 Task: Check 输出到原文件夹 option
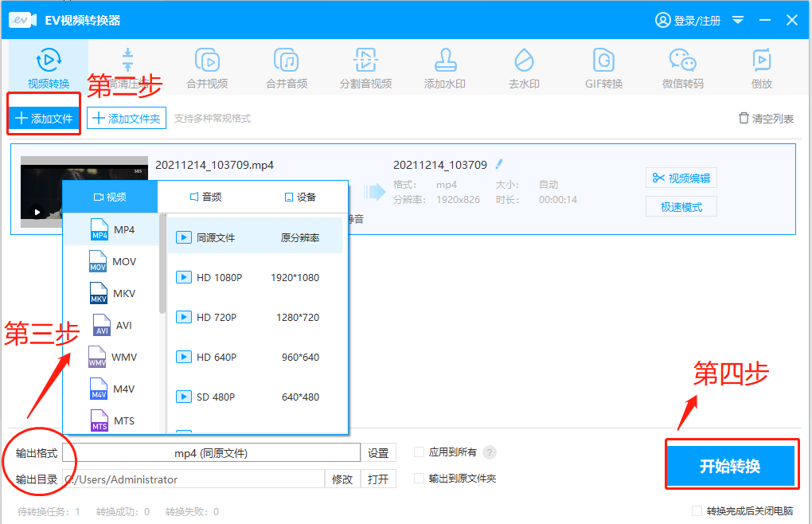coord(419,479)
